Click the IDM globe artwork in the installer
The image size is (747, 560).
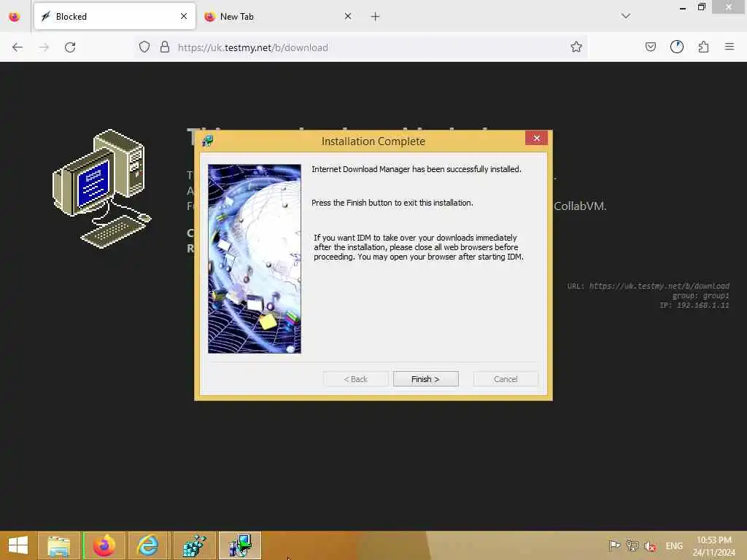(255, 259)
